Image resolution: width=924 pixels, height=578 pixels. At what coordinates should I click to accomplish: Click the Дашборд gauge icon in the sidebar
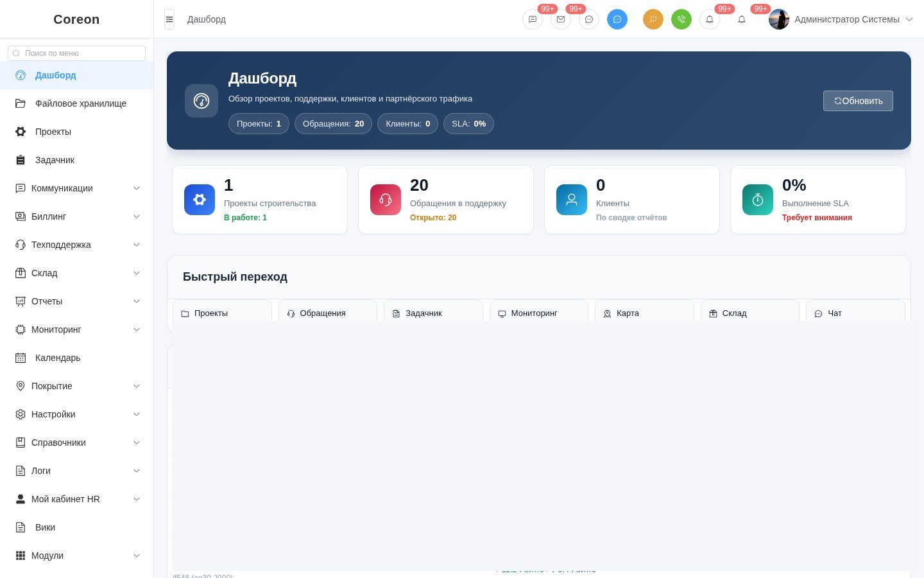[x=21, y=75]
